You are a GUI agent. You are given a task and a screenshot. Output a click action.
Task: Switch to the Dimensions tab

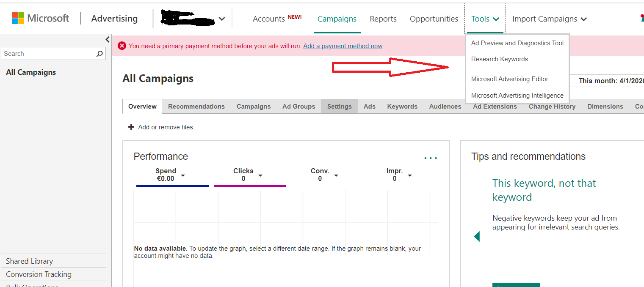pyautogui.click(x=605, y=107)
